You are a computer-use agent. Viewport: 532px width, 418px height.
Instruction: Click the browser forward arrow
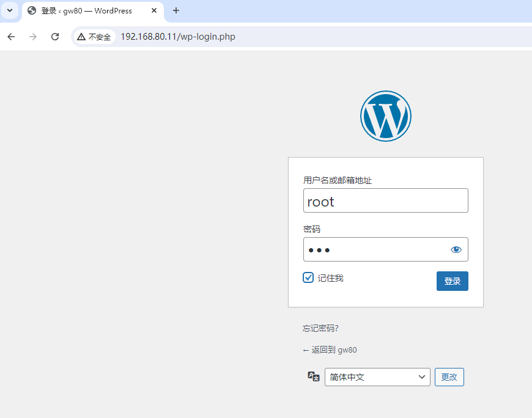33,37
